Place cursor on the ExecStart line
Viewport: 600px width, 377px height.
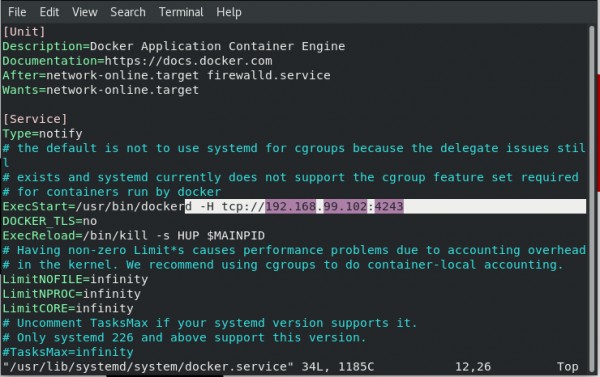(x=294, y=206)
